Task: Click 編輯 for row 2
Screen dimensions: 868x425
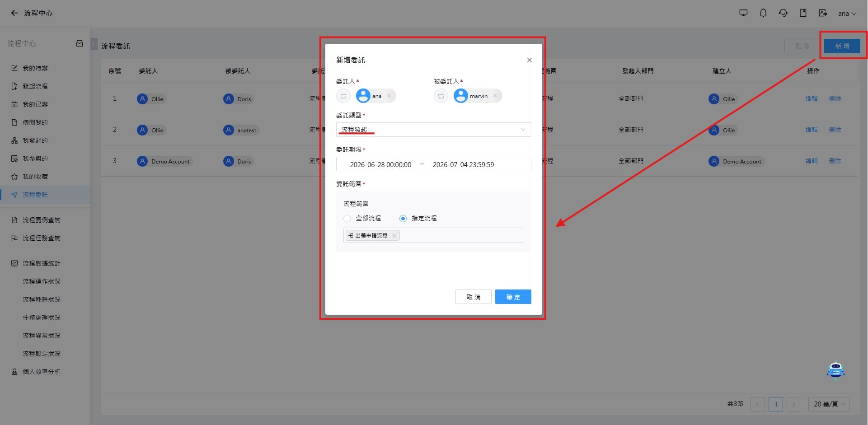Action: click(x=812, y=130)
